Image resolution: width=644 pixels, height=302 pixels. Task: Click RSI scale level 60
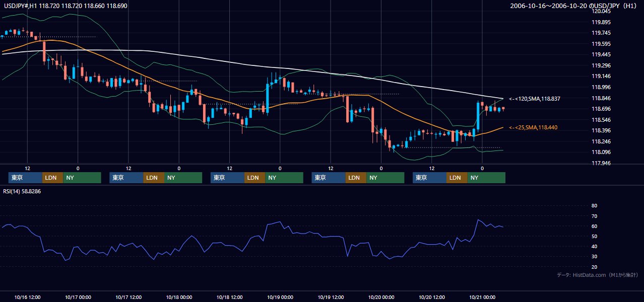pos(594,226)
